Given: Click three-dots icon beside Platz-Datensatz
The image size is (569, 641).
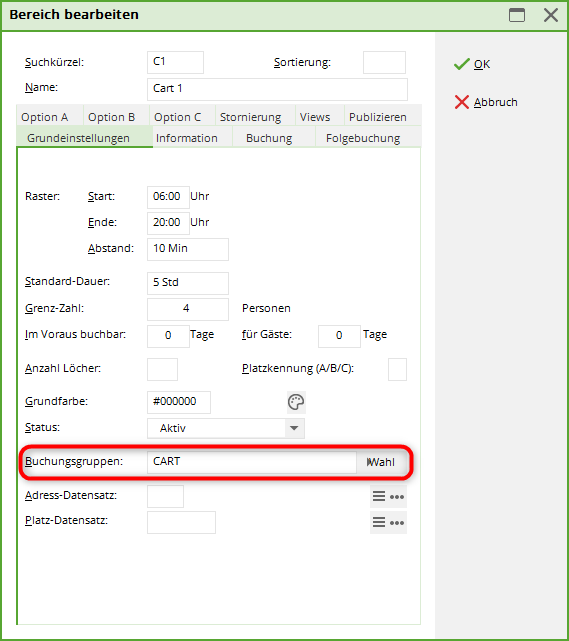Looking at the screenshot, I should (x=397, y=523).
